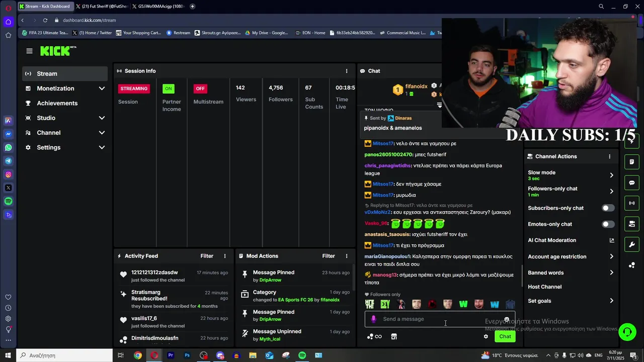Open X (Twitter) in Opera sidebar
644x362 pixels.
tap(8, 188)
